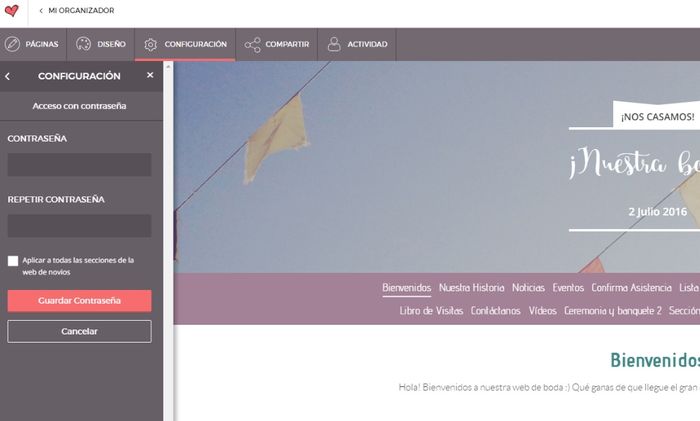Open Contáctanos in the site menu
The width and height of the screenshot is (700, 421).
[x=495, y=311]
